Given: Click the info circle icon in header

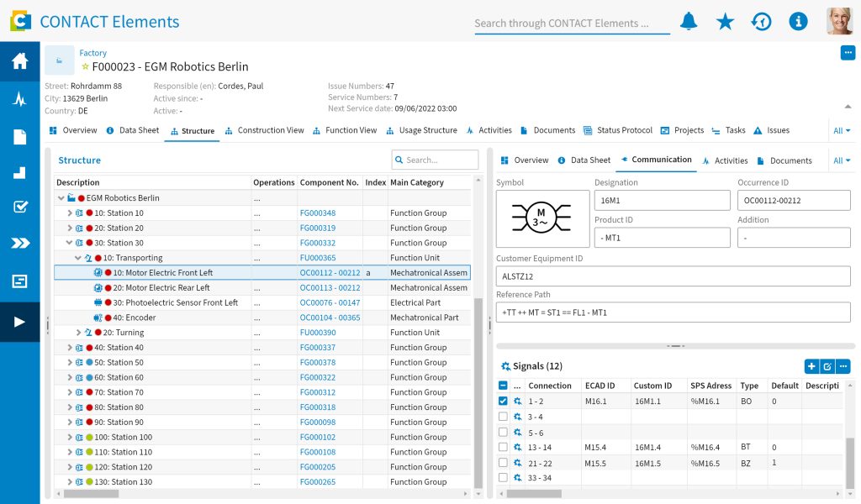Looking at the screenshot, I should click(798, 22).
